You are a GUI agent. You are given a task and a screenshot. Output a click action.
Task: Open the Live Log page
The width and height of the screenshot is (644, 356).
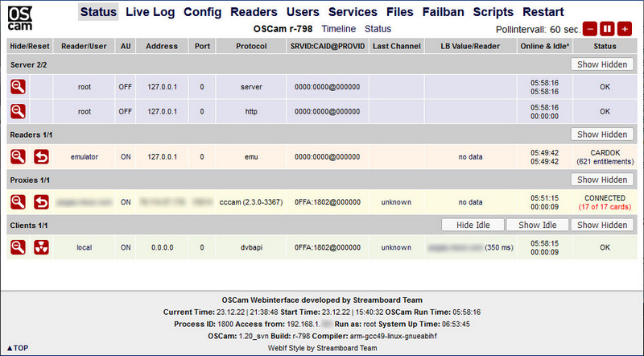pos(151,12)
